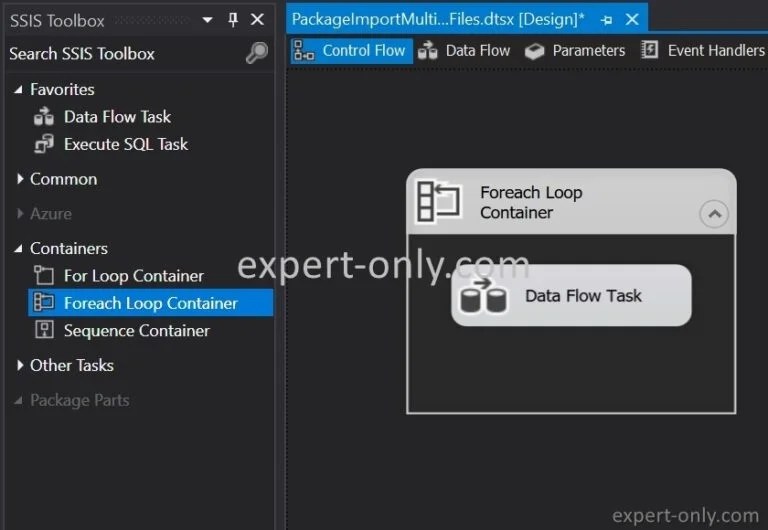768x530 pixels.
Task: Open the Parameters tab
Action: tap(575, 50)
